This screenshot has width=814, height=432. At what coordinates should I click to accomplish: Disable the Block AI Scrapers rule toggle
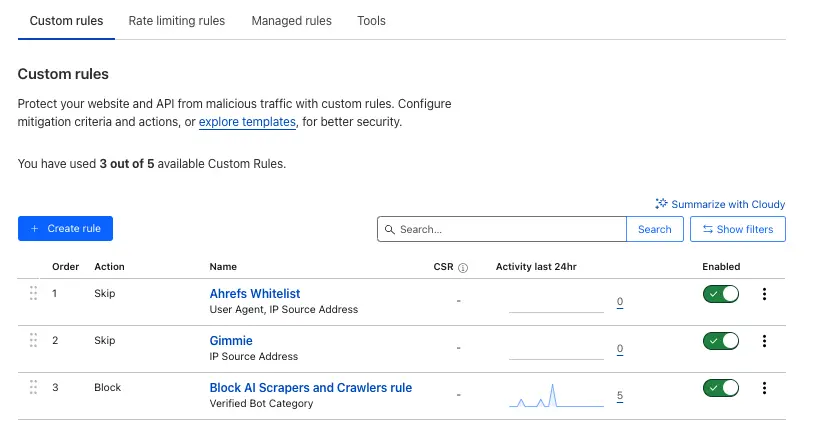[721, 388]
